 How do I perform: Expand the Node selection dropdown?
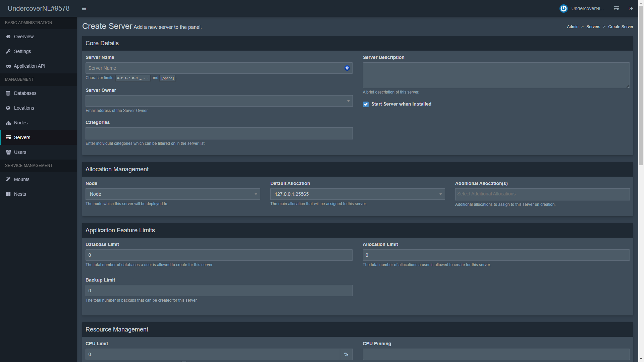[x=173, y=194]
